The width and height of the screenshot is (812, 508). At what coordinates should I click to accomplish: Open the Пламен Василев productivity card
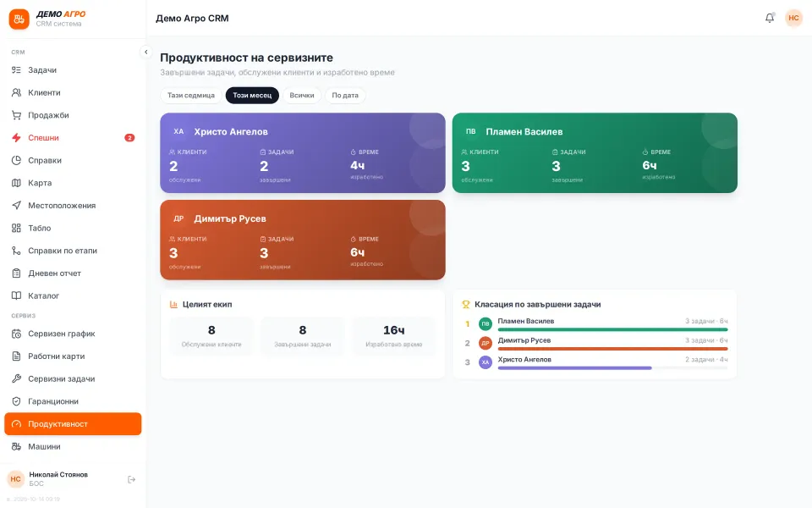click(x=595, y=153)
